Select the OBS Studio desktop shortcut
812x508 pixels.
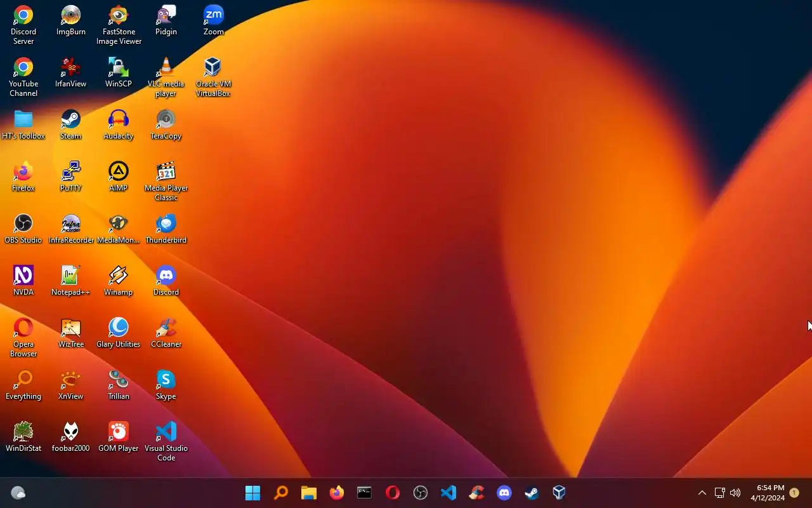click(x=23, y=229)
